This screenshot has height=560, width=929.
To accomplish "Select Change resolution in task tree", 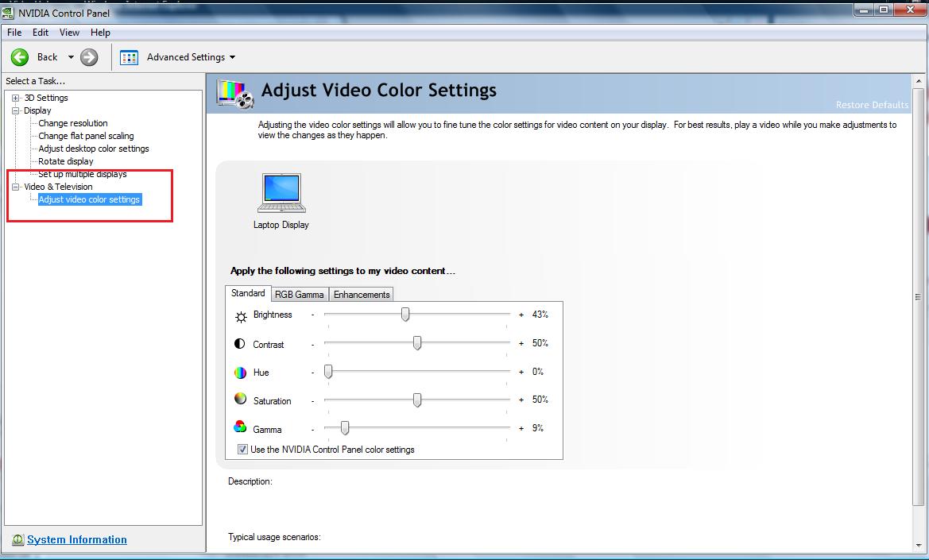I will pos(73,123).
